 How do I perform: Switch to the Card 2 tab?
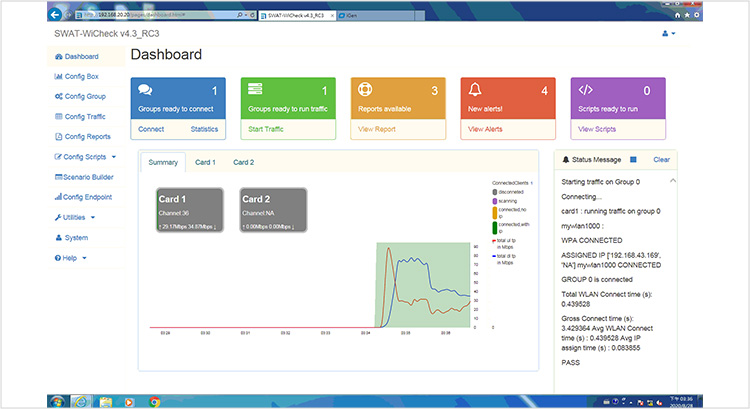coord(243,163)
